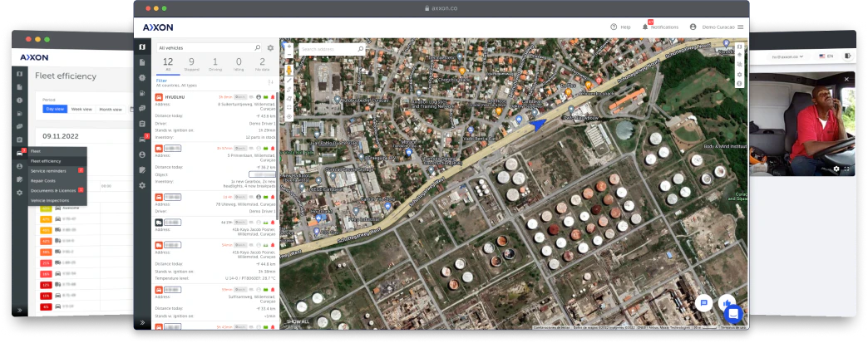
Task: Click the All vehicles search field
Action: [x=209, y=48]
